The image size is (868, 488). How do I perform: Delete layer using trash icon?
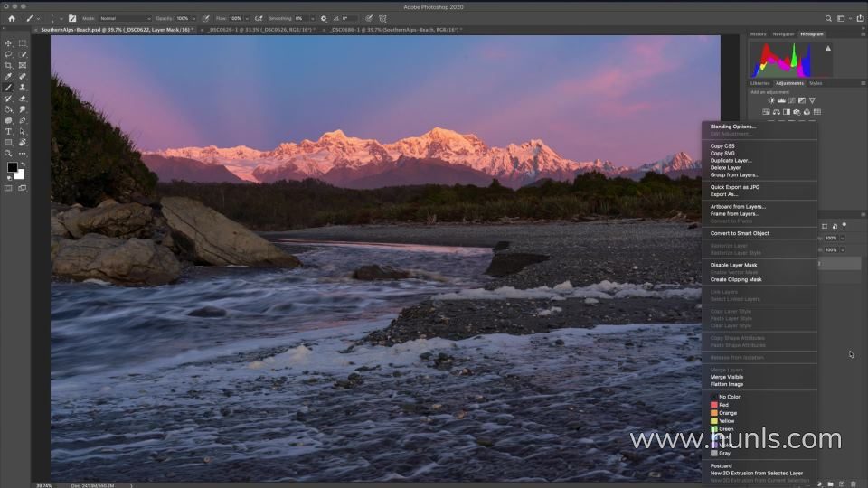pyautogui.click(x=853, y=484)
